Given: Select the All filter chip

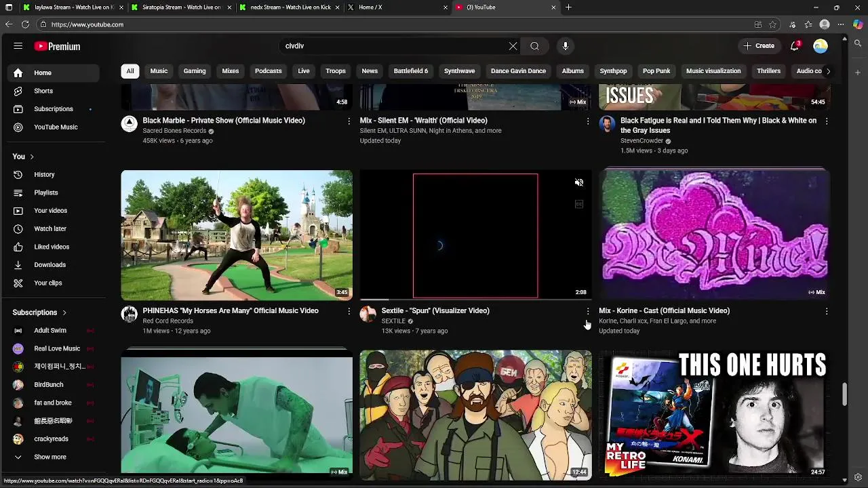Looking at the screenshot, I should click(130, 71).
